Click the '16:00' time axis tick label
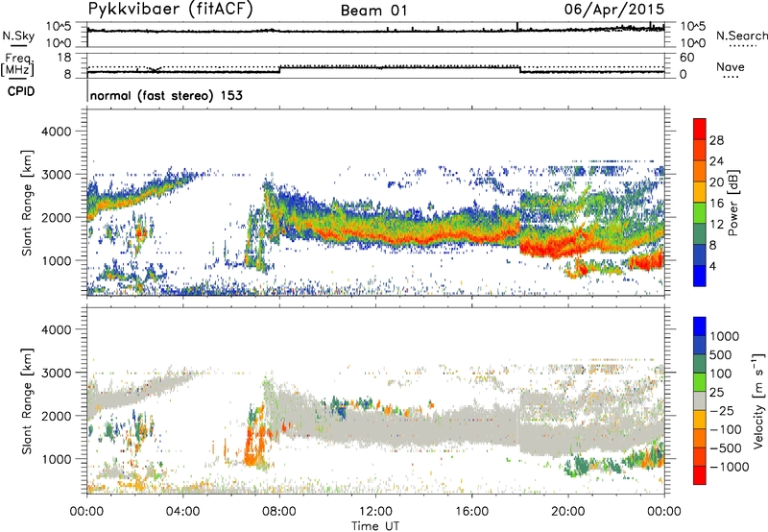 coord(471,512)
